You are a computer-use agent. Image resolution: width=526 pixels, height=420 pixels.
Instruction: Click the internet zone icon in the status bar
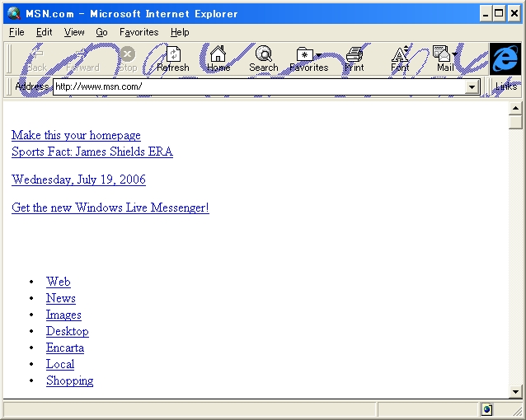pos(487,409)
